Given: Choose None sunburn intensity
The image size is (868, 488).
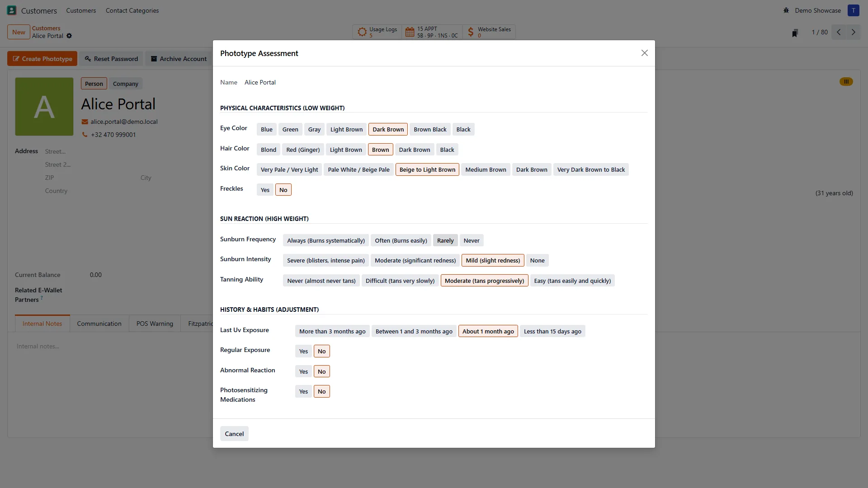Looking at the screenshot, I should click(x=537, y=261).
